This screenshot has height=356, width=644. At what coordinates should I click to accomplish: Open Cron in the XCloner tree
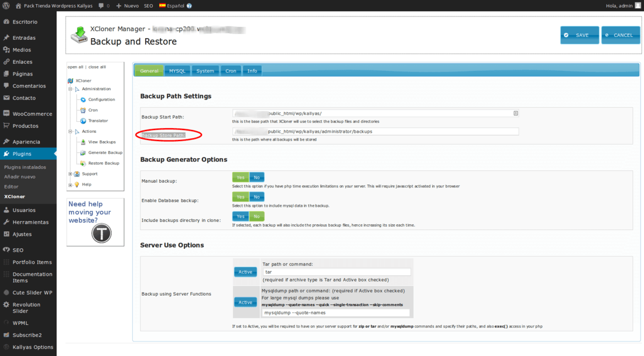pos(93,111)
